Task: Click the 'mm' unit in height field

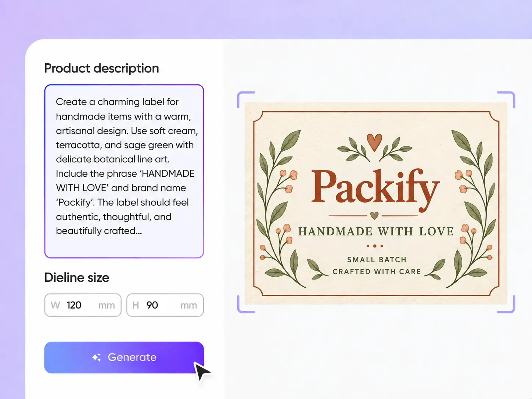Action: pyautogui.click(x=188, y=305)
